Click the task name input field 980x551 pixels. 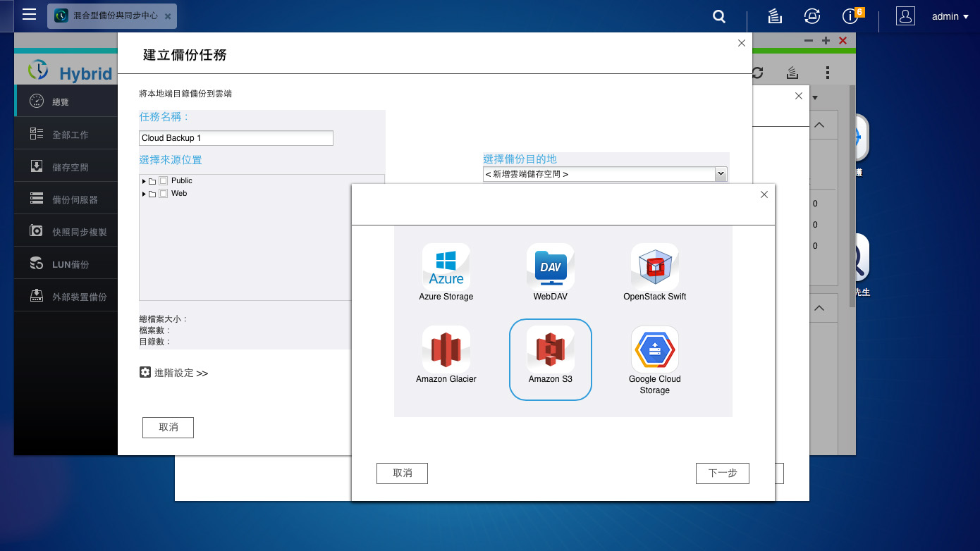tap(236, 138)
